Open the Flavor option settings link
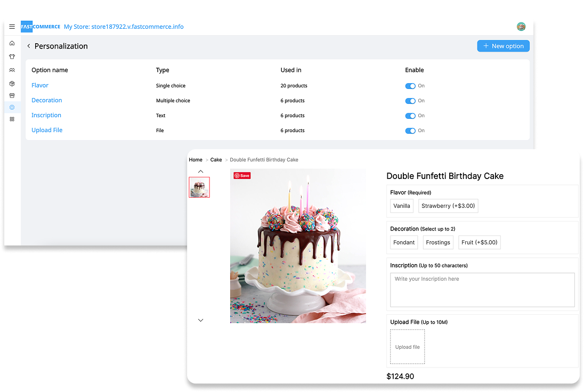The height and width of the screenshot is (392, 584). [x=39, y=85]
